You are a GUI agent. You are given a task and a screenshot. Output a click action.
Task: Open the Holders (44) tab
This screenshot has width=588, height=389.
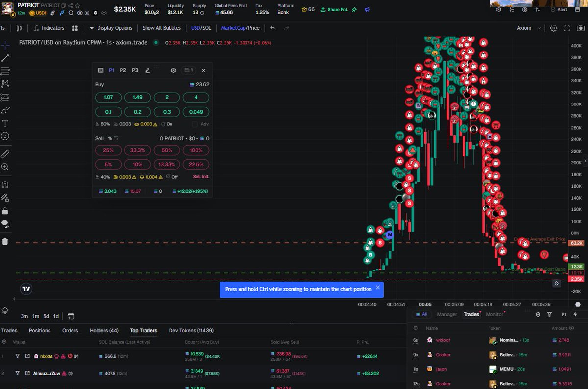(104, 330)
